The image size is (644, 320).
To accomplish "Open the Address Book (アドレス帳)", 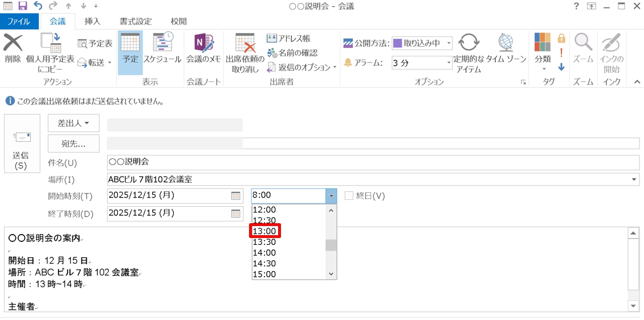I will (x=289, y=39).
